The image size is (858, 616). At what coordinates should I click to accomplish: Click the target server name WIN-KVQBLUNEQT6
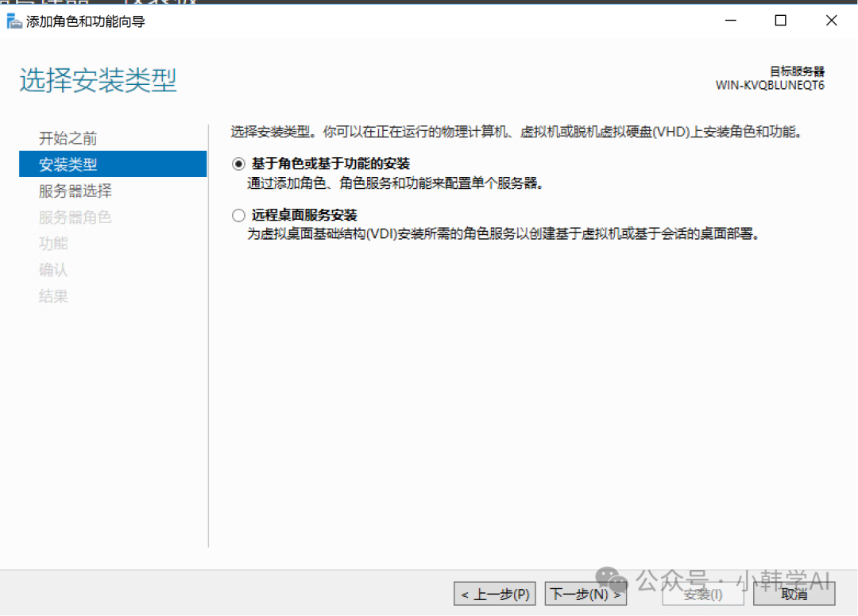pos(769,85)
